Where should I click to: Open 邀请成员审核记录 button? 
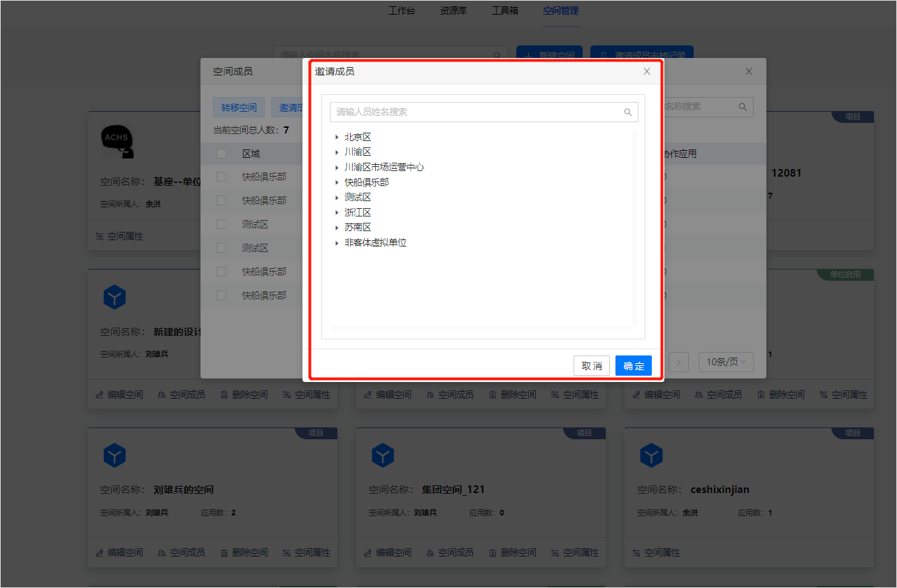pyautogui.click(x=642, y=54)
